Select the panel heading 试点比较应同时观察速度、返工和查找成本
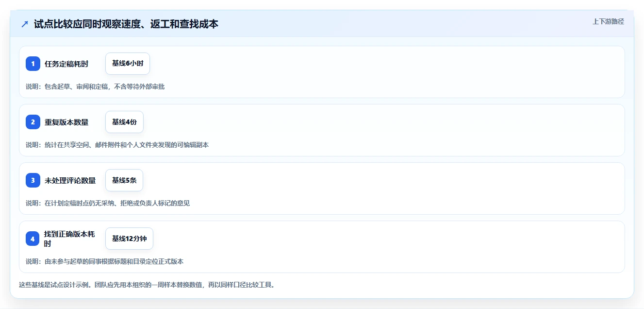Viewport: 644px width, 309px height. point(126,24)
